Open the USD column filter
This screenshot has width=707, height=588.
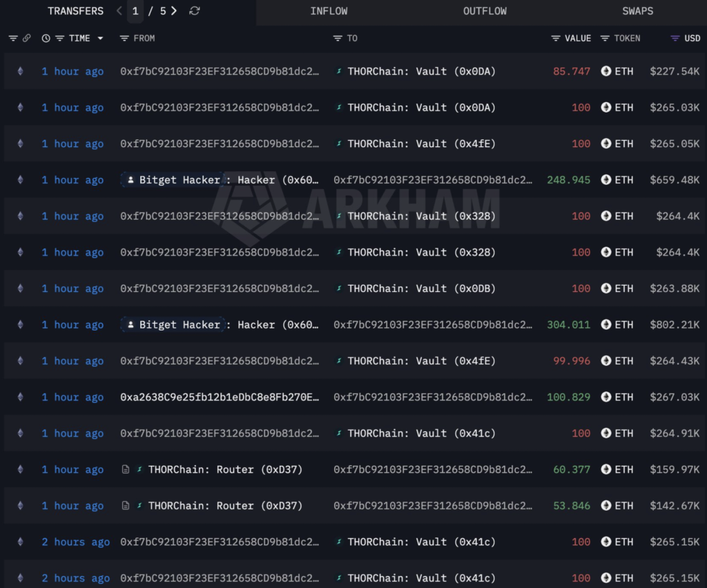point(675,38)
